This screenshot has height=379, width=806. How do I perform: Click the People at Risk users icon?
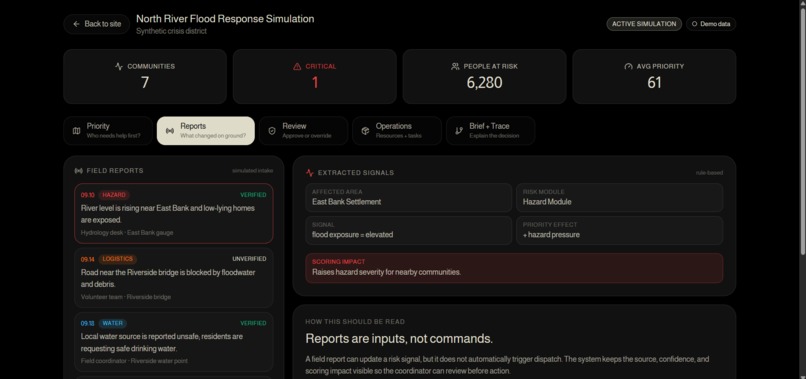(455, 66)
